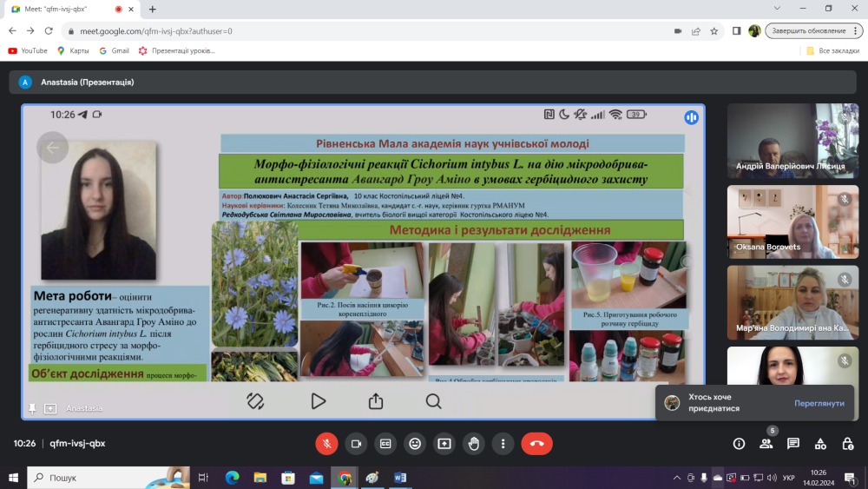Unmute the microphone in the call bar
This screenshot has width=868, height=489.
[326, 444]
